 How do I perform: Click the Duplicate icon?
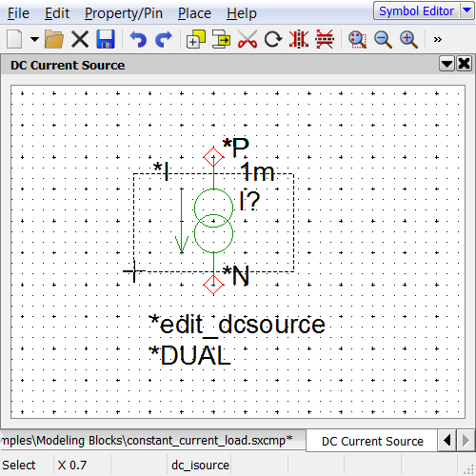195,39
